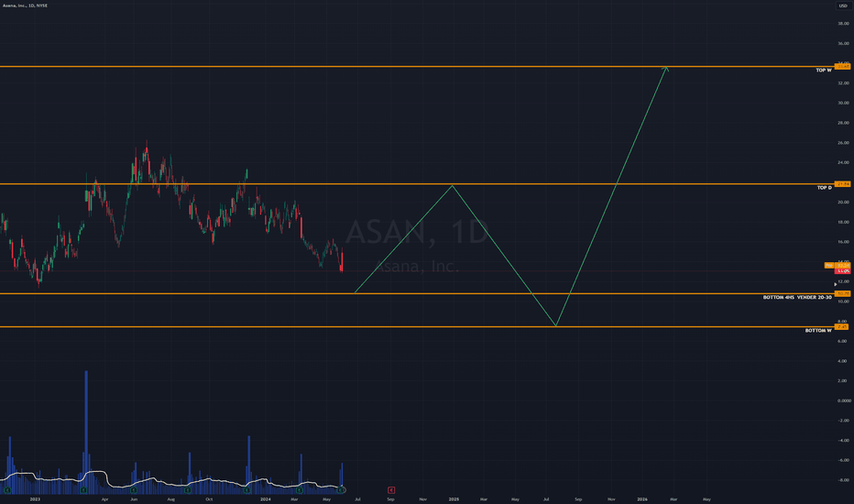Click the red upcoming earnings marker above Sep
The image size is (854, 504).
coord(391,490)
